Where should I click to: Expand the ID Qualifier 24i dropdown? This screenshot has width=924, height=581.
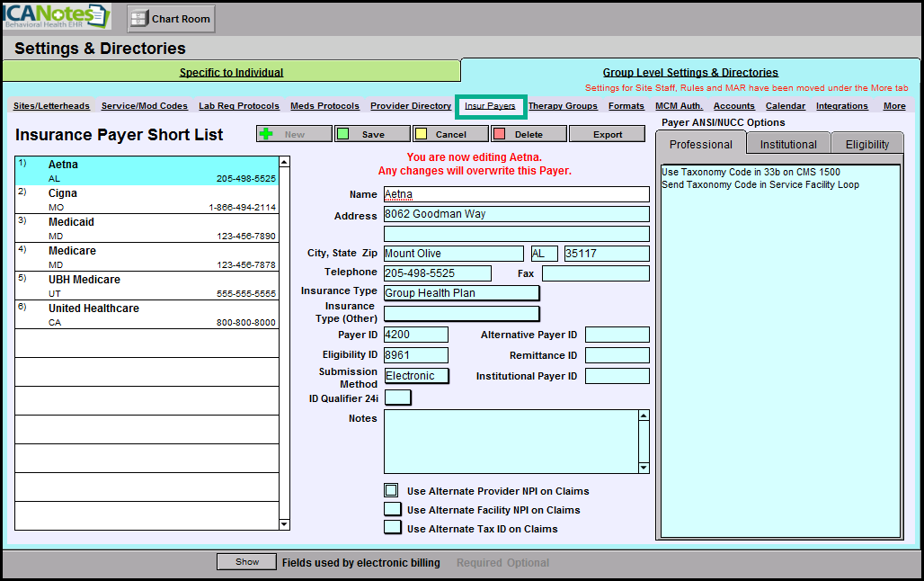click(397, 398)
